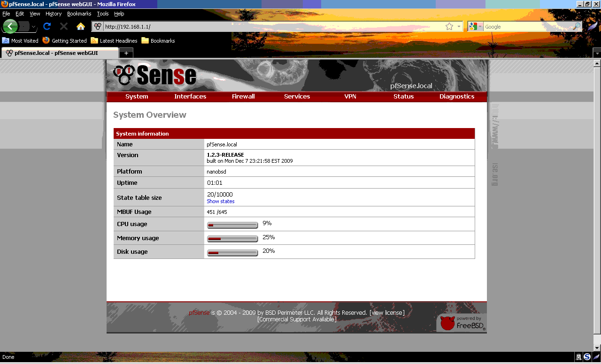Click the Google search magnifier icon
601x364 pixels.
[x=576, y=27]
